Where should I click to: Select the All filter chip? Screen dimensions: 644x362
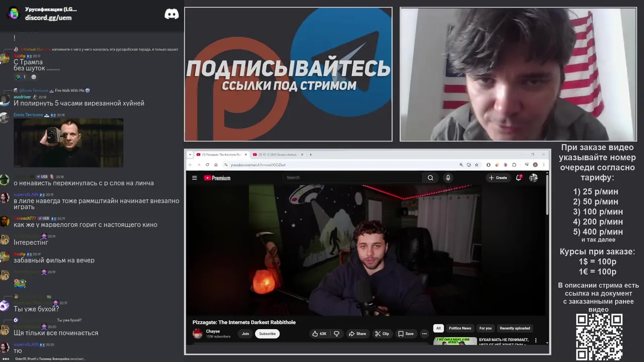(438, 328)
